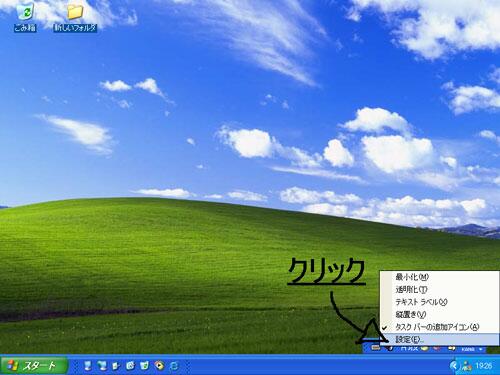Click the network tray icon beside the clock

click(467, 366)
